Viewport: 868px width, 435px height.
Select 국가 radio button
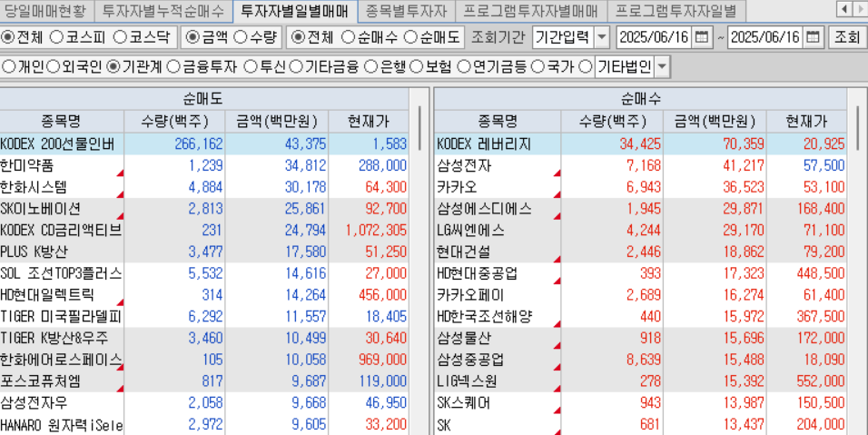click(537, 67)
